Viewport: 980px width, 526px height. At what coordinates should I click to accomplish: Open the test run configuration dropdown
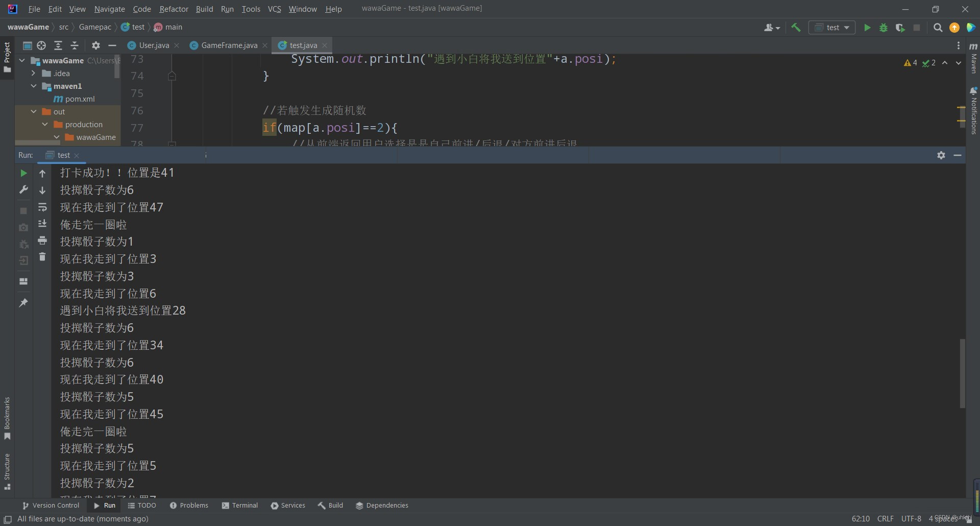[832, 28]
